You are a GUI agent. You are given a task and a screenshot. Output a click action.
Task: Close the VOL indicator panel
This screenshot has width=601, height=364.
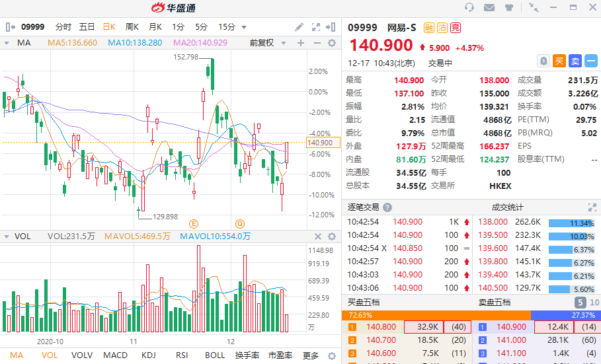tap(318, 237)
